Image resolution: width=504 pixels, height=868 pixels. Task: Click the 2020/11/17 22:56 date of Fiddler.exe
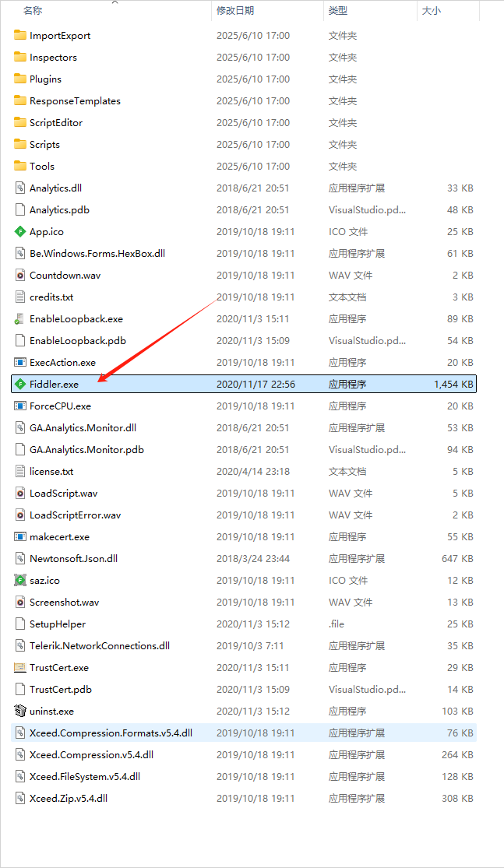tap(256, 385)
